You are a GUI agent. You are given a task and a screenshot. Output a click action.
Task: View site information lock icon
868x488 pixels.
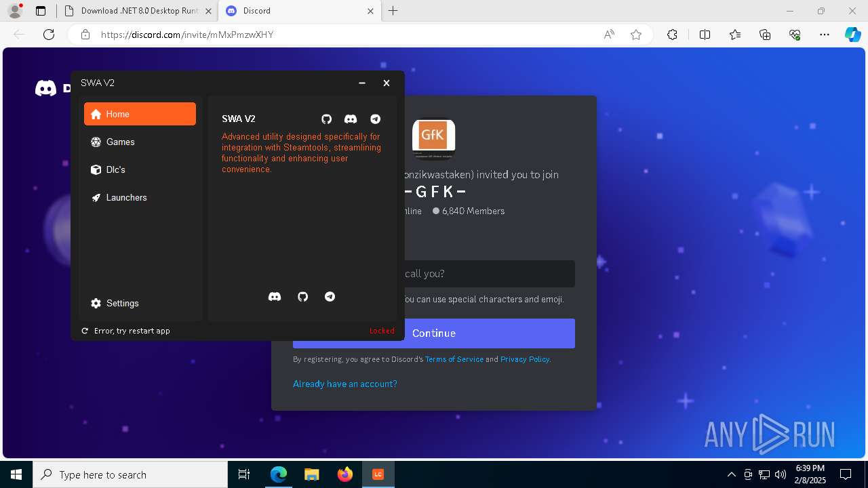(85, 35)
